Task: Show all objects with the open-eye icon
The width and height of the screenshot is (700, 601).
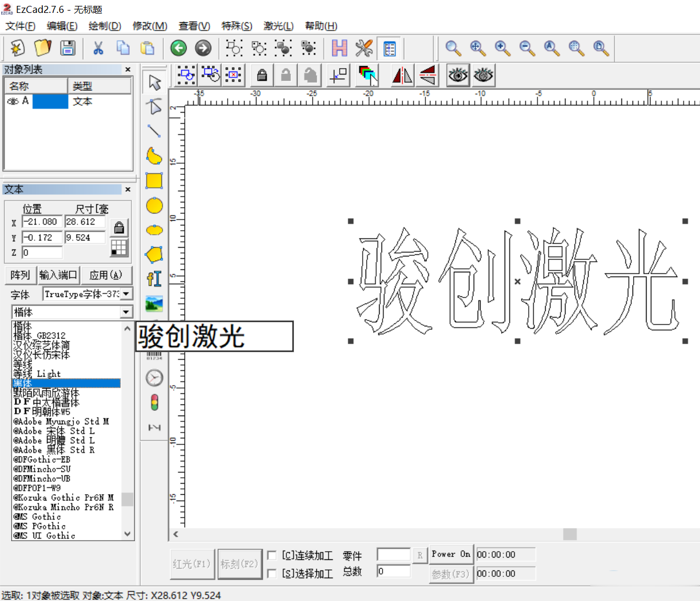Action: pyautogui.click(x=458, y=75)
